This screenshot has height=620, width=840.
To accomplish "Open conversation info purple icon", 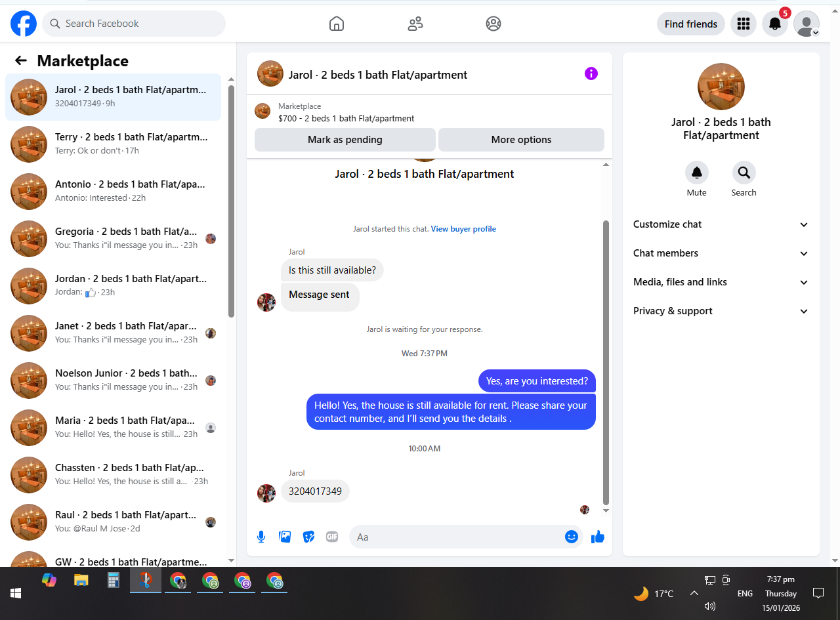I will point(591,73).
